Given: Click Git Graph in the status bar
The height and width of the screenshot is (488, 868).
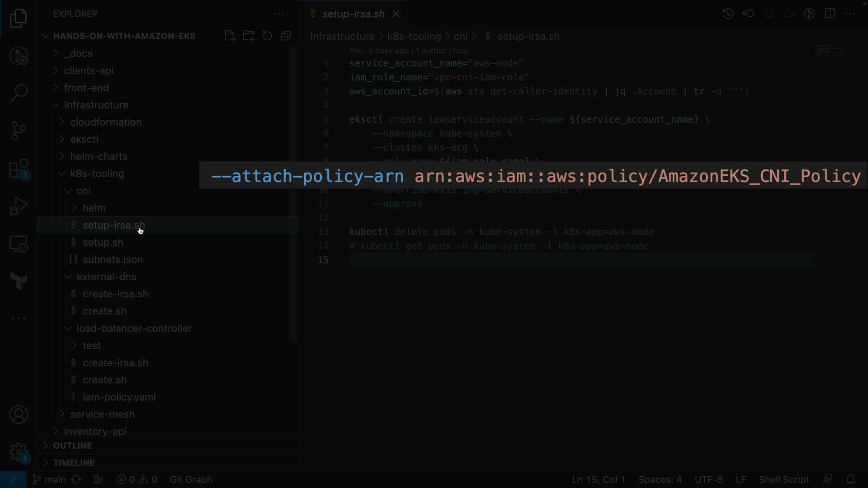Looking at the screenshot, I should (x=191, y=479).
